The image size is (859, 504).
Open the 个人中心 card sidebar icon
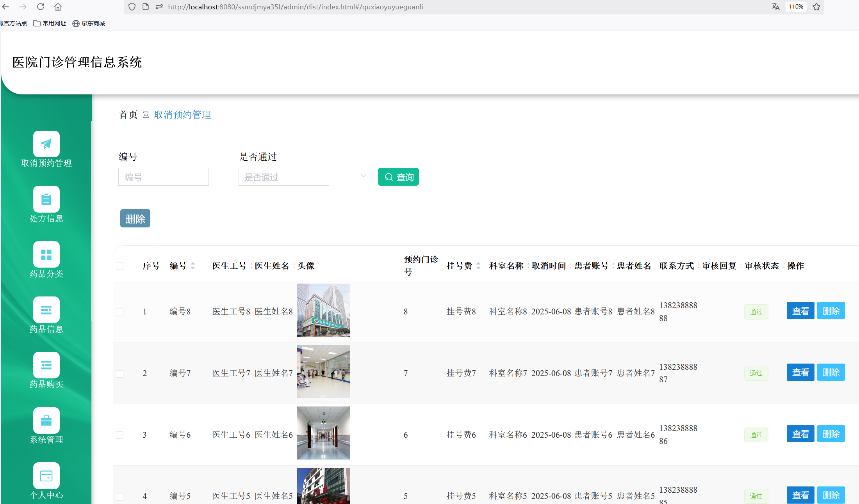46,476
